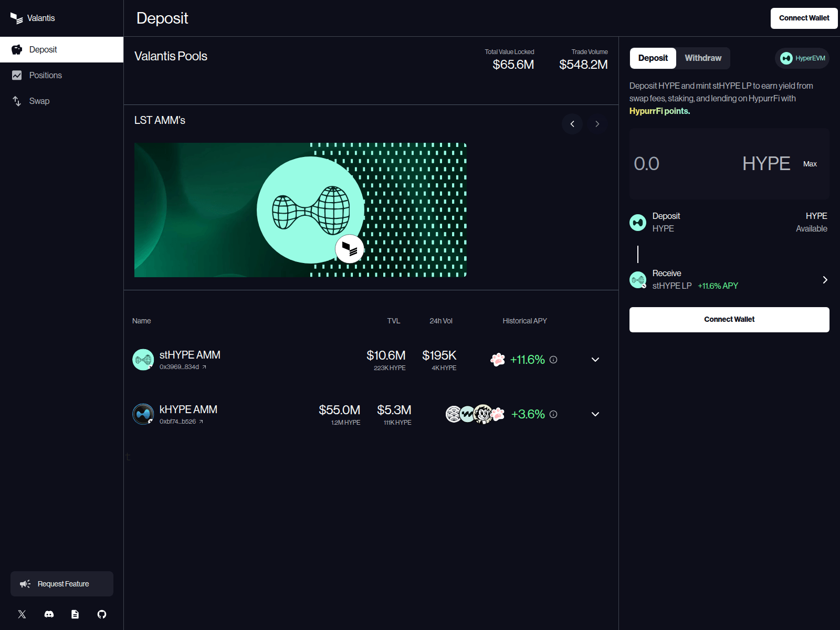Expand the stHYPE AMM row details

pos(595,360)
